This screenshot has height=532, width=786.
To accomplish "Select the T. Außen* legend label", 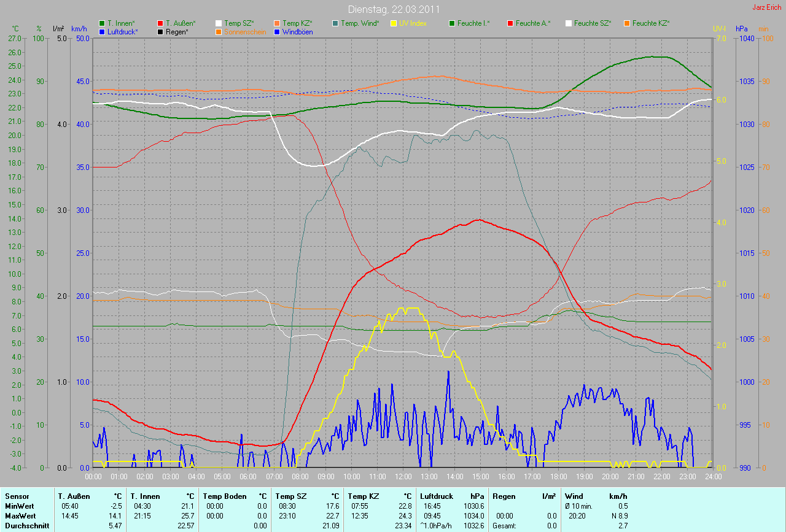I will (x=180, y=23).
